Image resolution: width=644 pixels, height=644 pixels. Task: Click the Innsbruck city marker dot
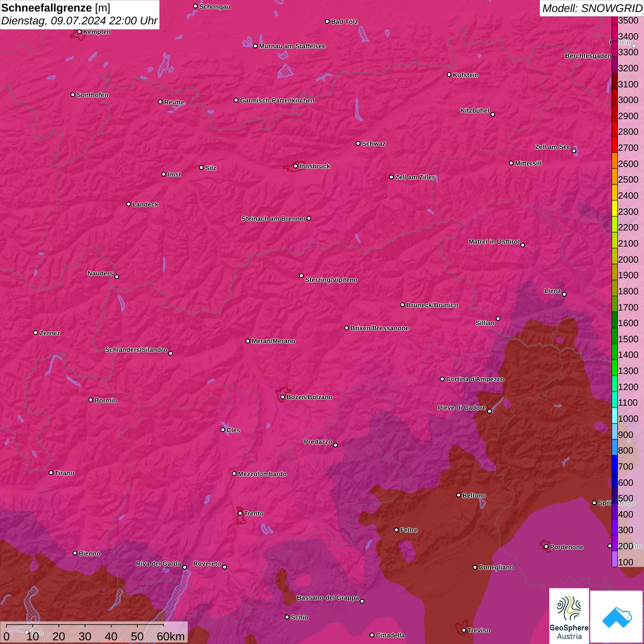295,166
